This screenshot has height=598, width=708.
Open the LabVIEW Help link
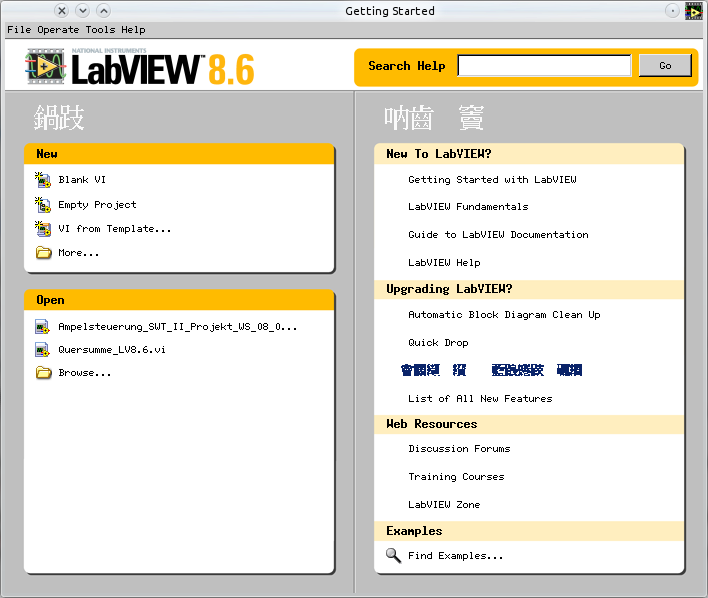(x=444, y=262)
